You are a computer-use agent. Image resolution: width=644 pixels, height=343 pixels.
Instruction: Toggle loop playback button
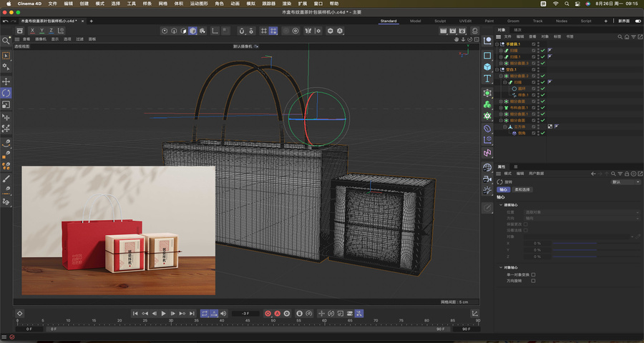pyautogui.click(x=205, y=314)
